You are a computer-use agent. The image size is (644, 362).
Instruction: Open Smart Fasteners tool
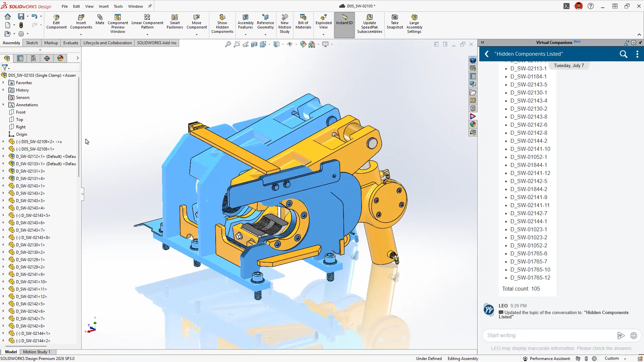tap(175, 22)
